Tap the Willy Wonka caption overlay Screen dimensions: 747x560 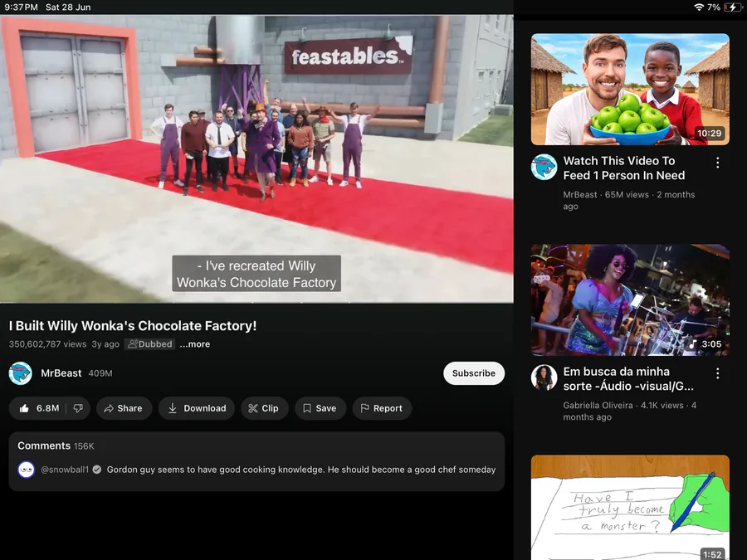pos(256,274)
